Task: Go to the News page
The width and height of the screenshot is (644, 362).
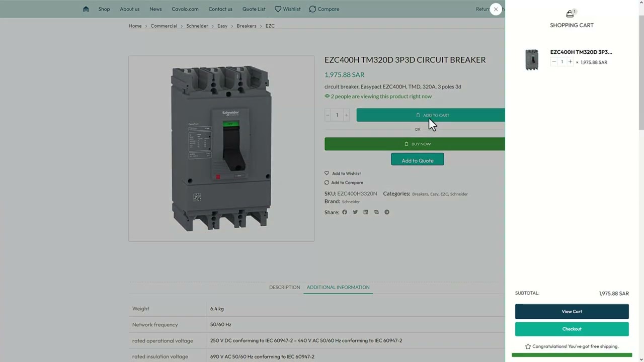Action: 155,9
